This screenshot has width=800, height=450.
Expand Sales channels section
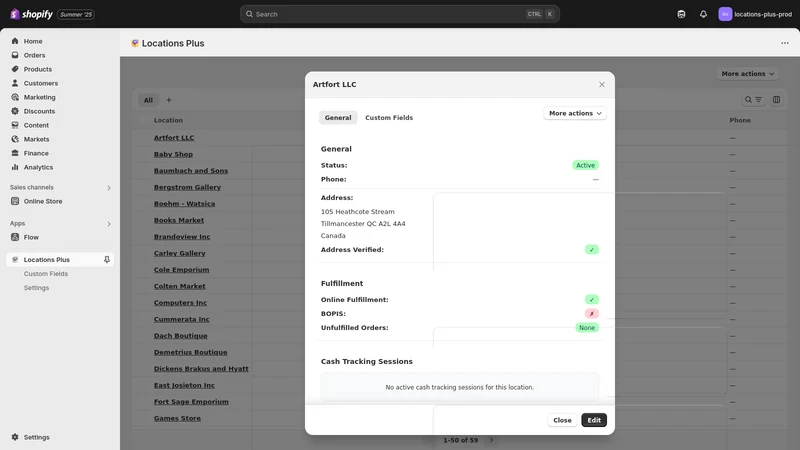[x=109, y=188]
